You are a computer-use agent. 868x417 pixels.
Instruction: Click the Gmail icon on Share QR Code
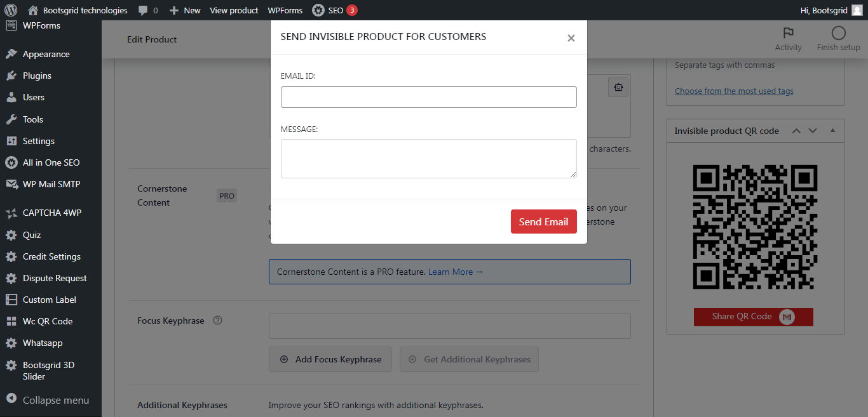coord(787,317)
